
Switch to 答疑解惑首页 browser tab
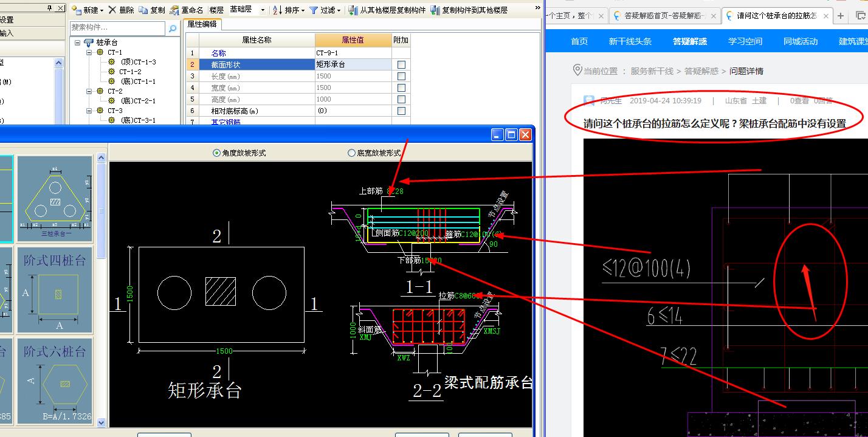(x=665, y=16)
